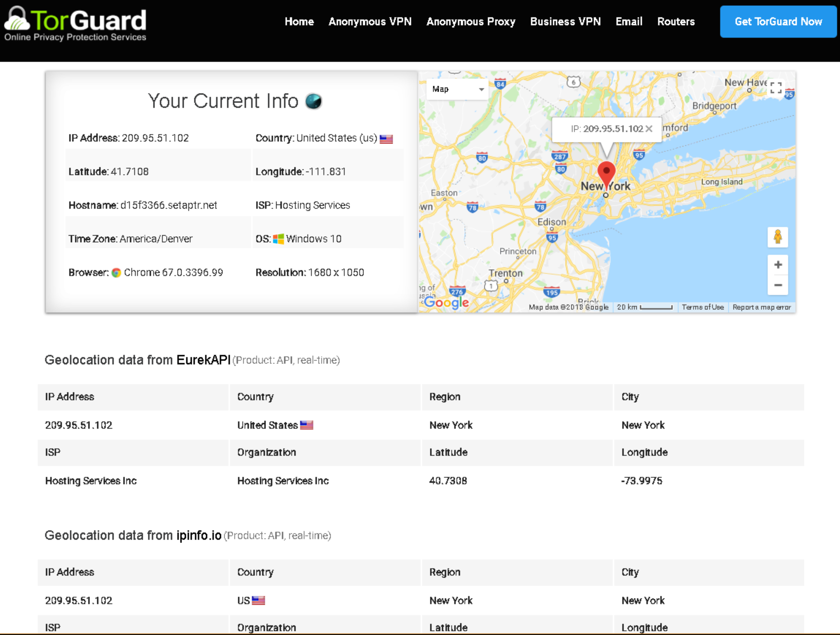Zoom in on the map
840x635 pixels.
(778, 265)
